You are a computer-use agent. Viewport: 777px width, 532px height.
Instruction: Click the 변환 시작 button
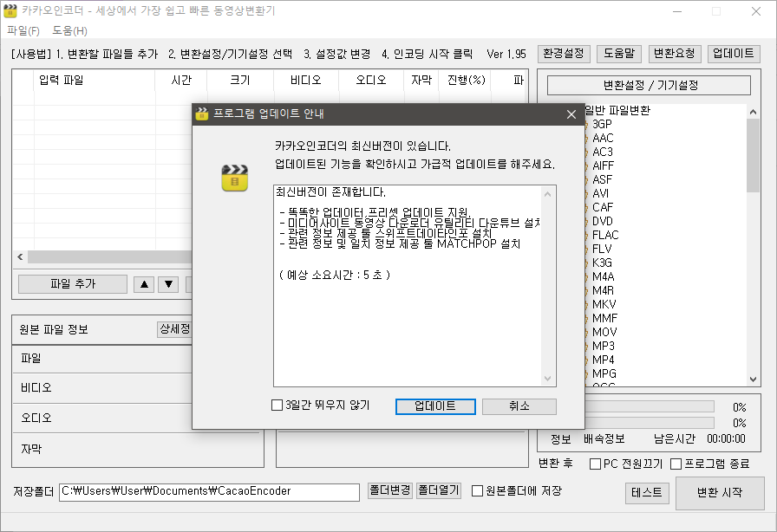point(720,493)
